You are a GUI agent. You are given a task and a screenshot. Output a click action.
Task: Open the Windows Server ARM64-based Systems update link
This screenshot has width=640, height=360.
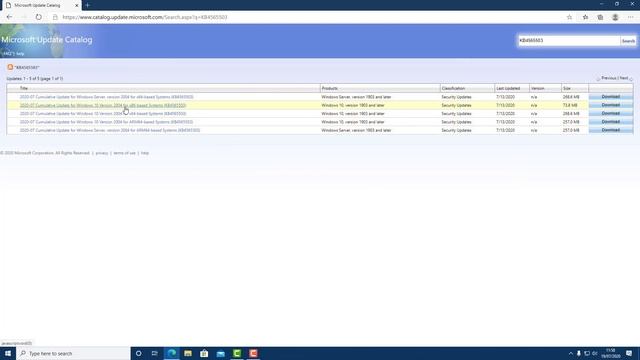pos(110,130)
